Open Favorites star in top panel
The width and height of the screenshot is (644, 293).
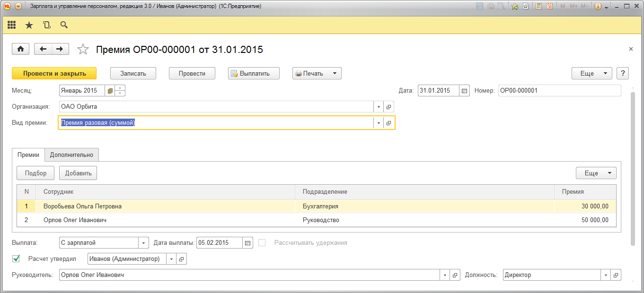[x=29, y=25]
